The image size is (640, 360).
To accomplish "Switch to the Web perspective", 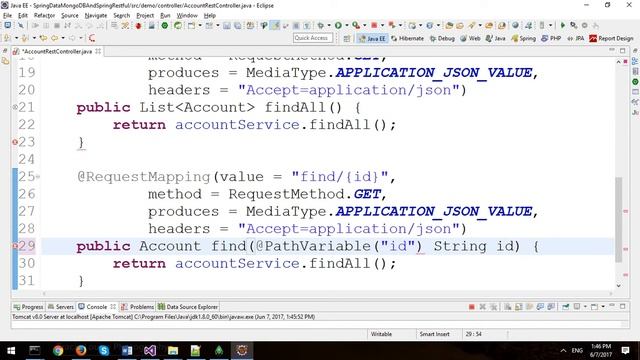I will click(x=470, y=38).
